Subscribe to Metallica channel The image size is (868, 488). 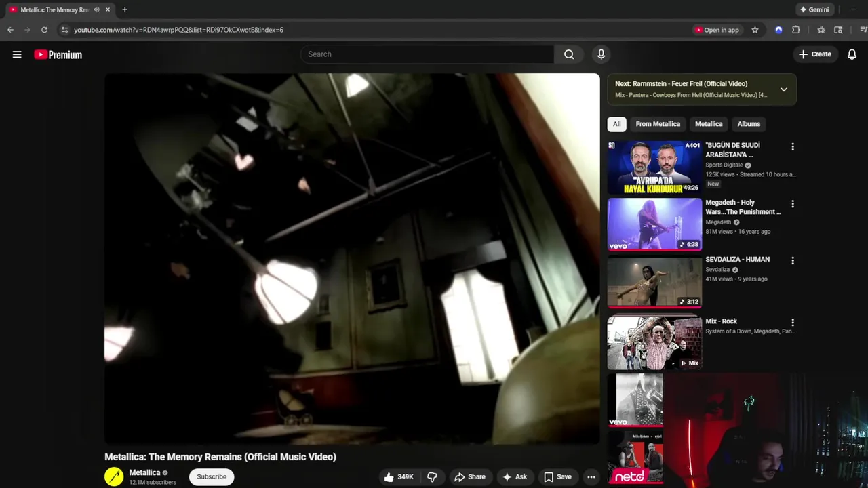coord(212,477)
